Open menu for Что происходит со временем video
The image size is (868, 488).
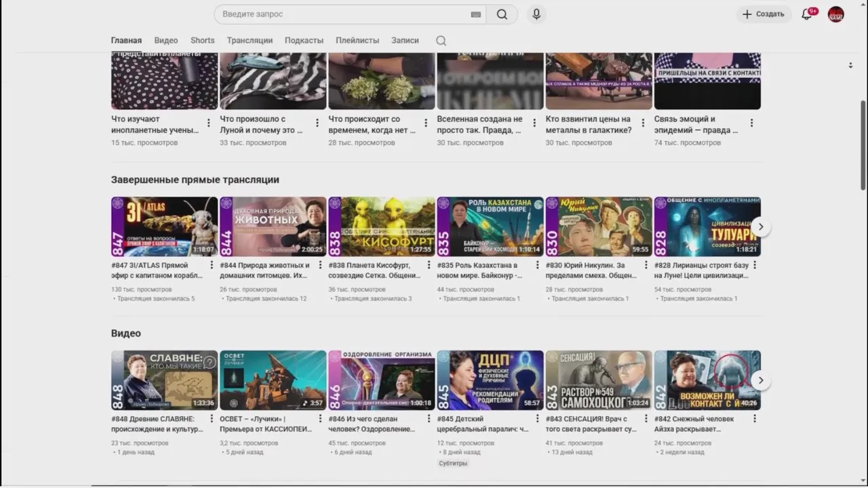pos(426,123)
